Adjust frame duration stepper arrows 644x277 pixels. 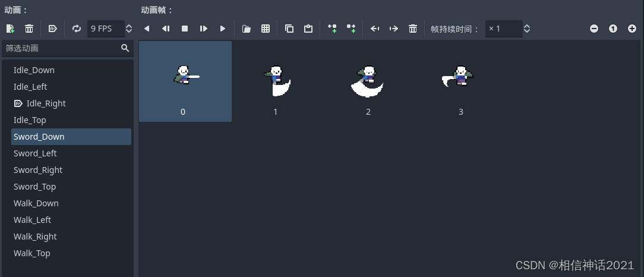tap(527, 29)
